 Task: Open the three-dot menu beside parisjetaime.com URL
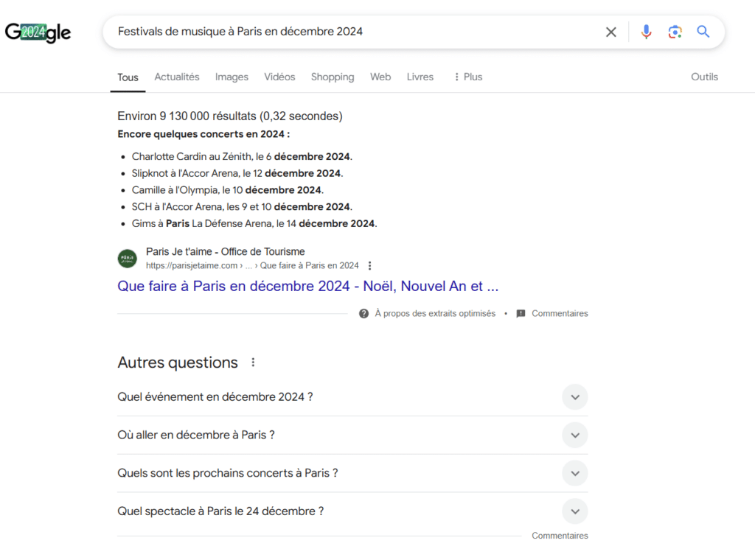[x=370, y=265]
